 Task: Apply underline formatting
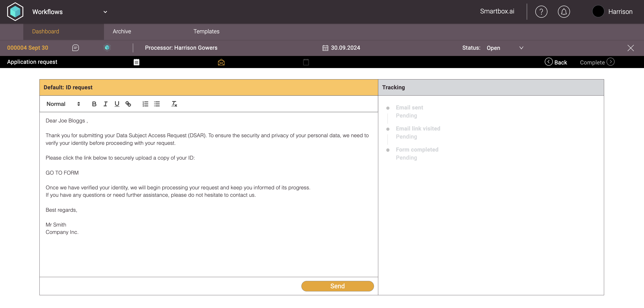pos(117,104)
